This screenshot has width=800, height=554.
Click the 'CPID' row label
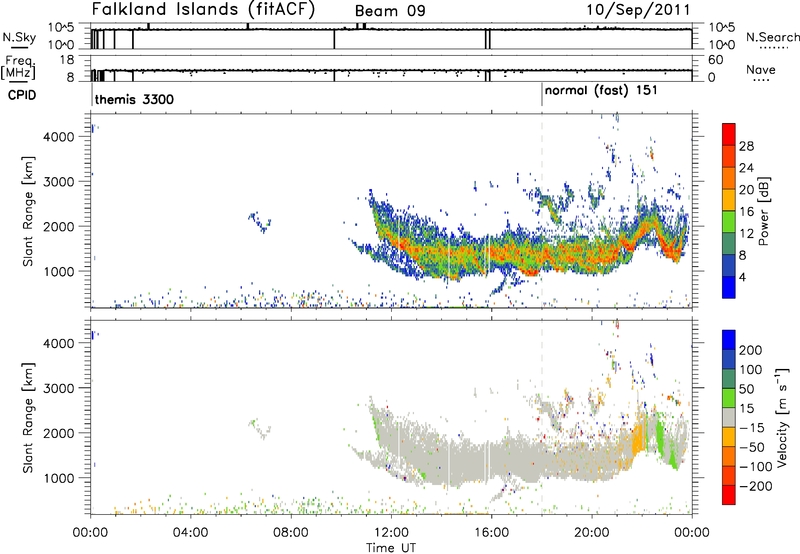pyautogui.click(x=22, y=95)
